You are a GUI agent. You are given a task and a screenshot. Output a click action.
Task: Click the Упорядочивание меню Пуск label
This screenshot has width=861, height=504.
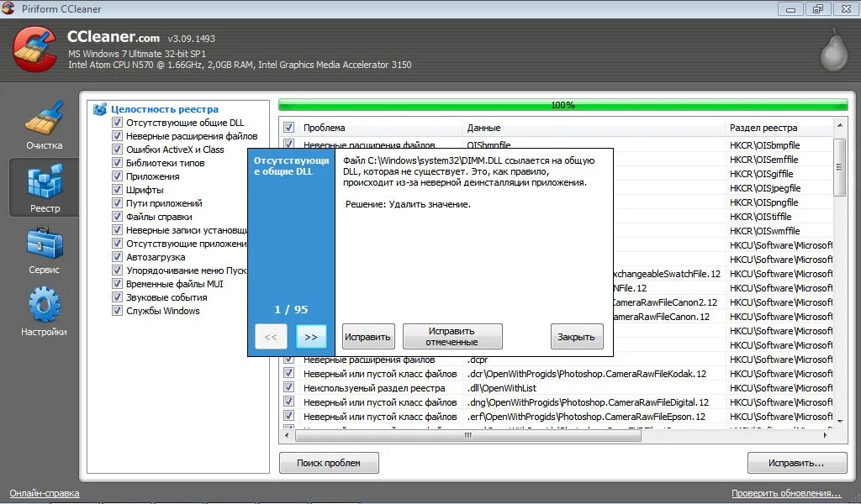point(187,270)
